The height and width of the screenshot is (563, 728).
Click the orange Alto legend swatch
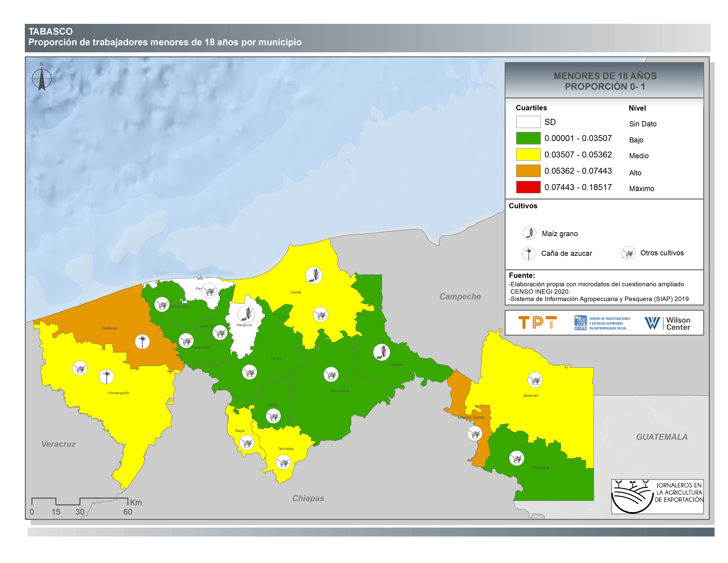[x=528, y=171]
